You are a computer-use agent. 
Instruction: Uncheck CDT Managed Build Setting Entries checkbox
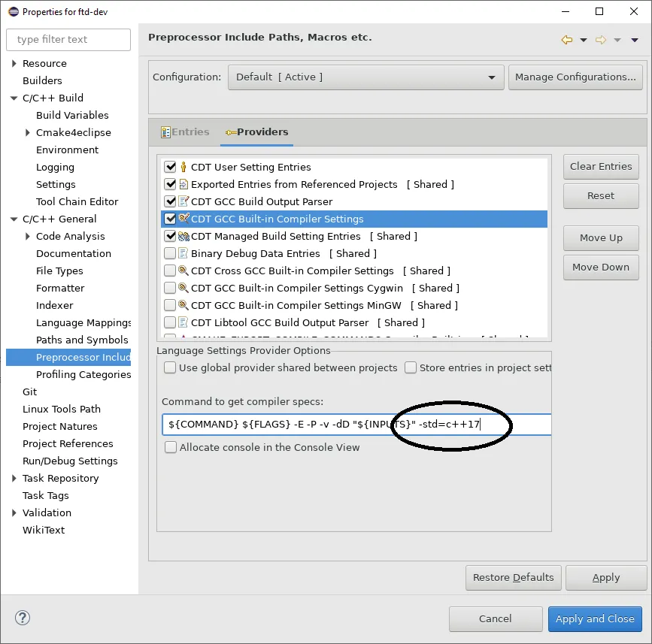(170, 236)
